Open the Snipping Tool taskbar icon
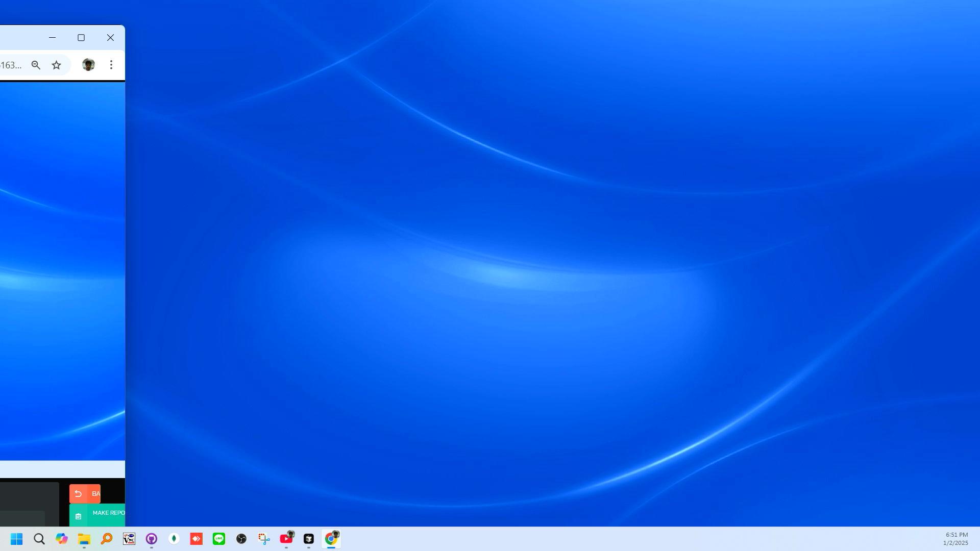Viewport: 980px width, 551px height. pos(264,539)
